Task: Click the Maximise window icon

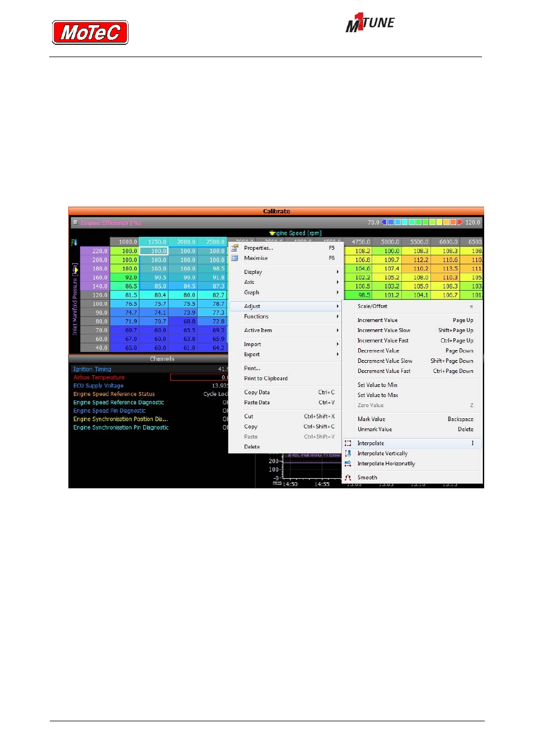Action: click(x=235, y=258)
